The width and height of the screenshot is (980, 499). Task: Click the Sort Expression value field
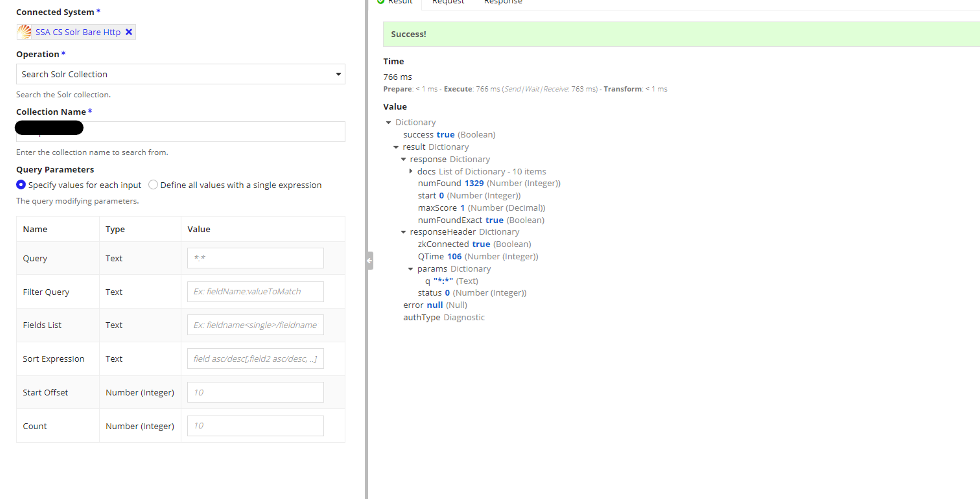coord(255,358)
